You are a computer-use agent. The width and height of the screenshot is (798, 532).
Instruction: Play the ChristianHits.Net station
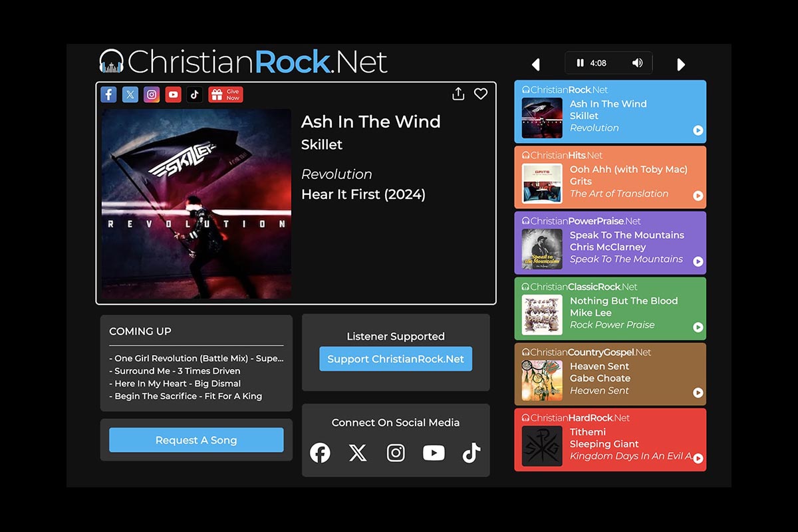point(698,196)
